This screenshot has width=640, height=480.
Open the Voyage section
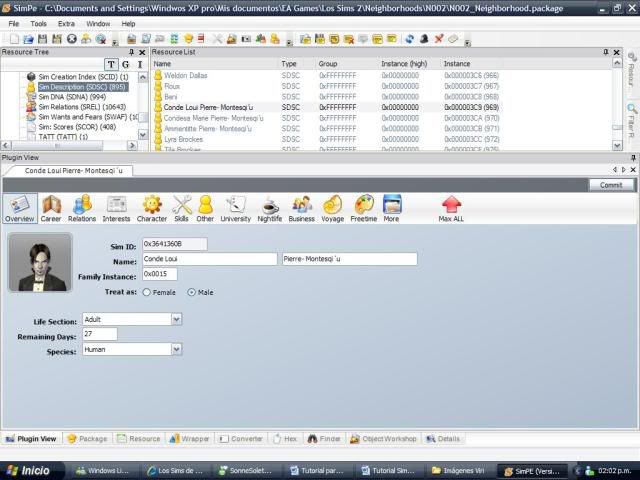click(x=333, y=209)
